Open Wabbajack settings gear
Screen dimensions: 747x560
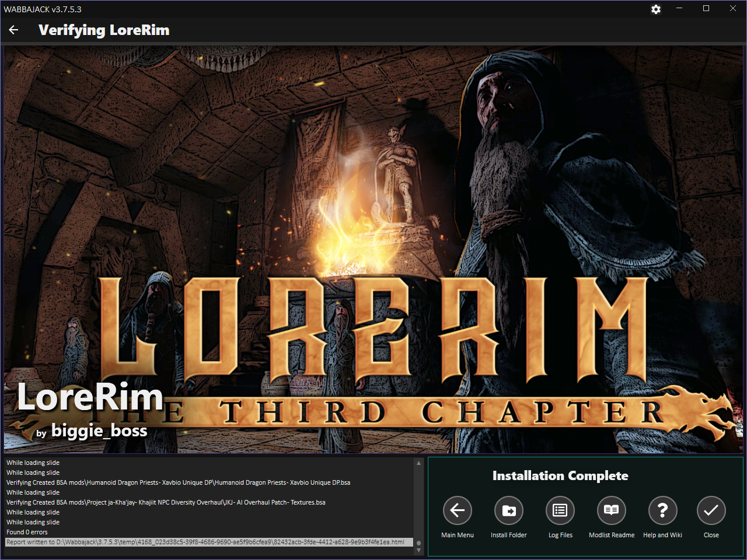tap(656, 9)
